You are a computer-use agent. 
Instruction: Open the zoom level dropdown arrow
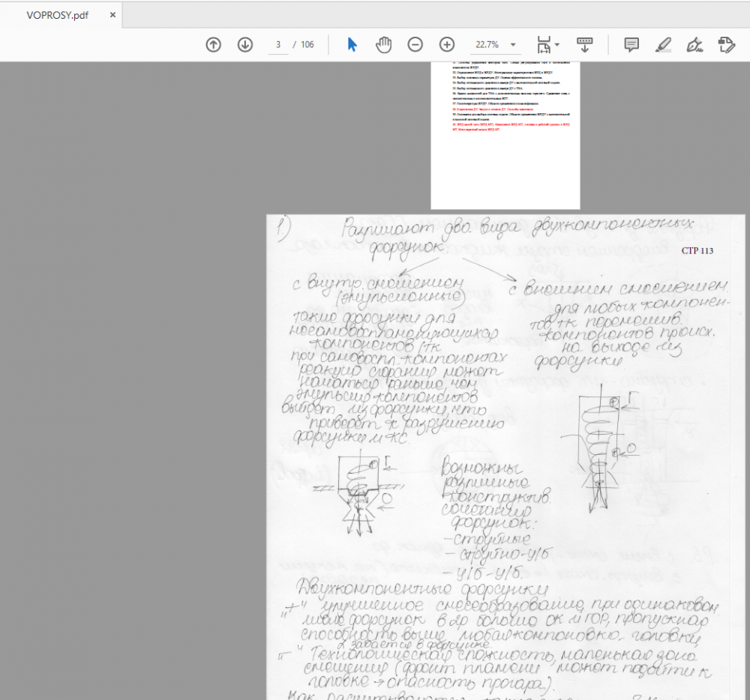pos(513,45)
